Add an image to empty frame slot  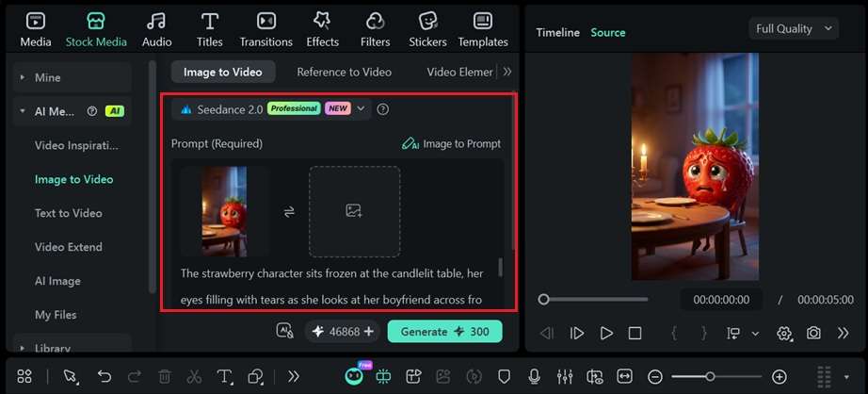[354, 211]
